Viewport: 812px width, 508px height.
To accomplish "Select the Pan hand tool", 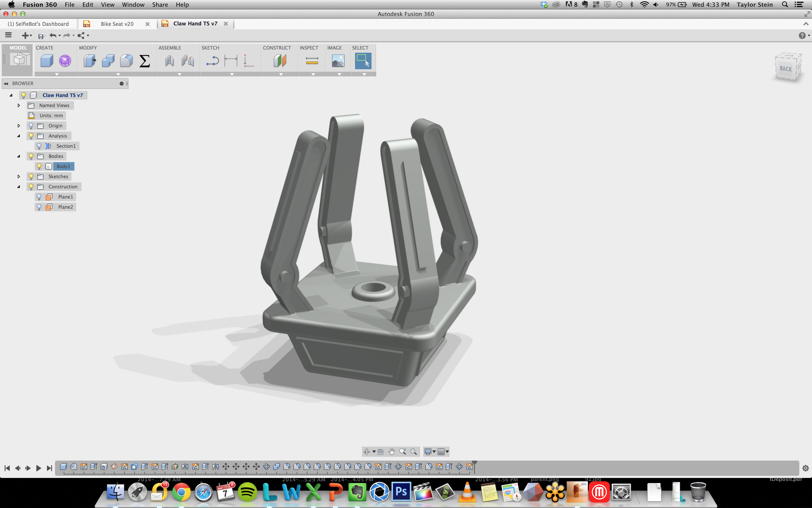I will pos(392,452).
